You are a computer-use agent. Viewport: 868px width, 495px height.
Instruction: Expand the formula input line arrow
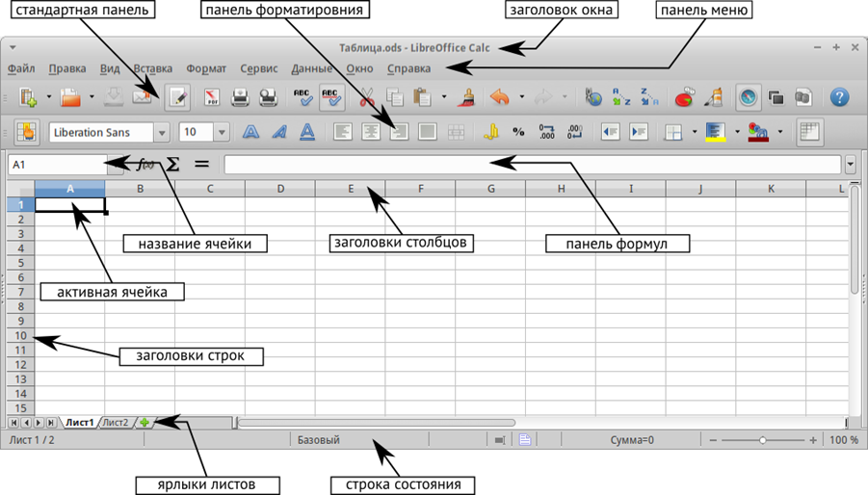pyautogui.click(x=850, y=165)
